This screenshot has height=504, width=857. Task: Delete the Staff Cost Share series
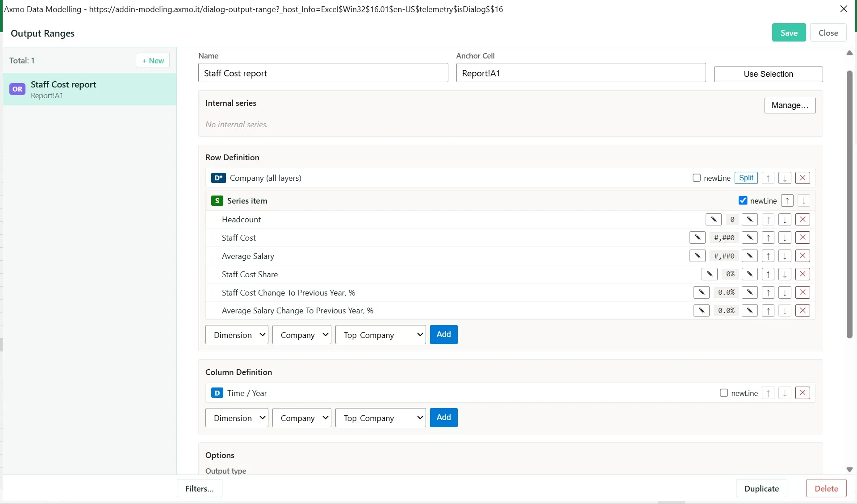[803, 275]
